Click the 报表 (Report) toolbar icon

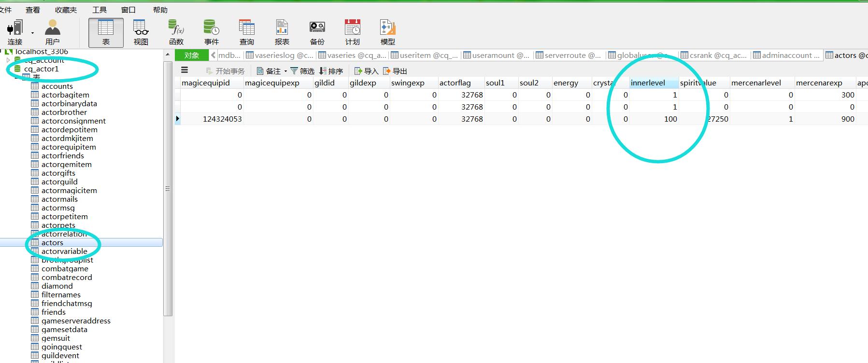point(282,32)
